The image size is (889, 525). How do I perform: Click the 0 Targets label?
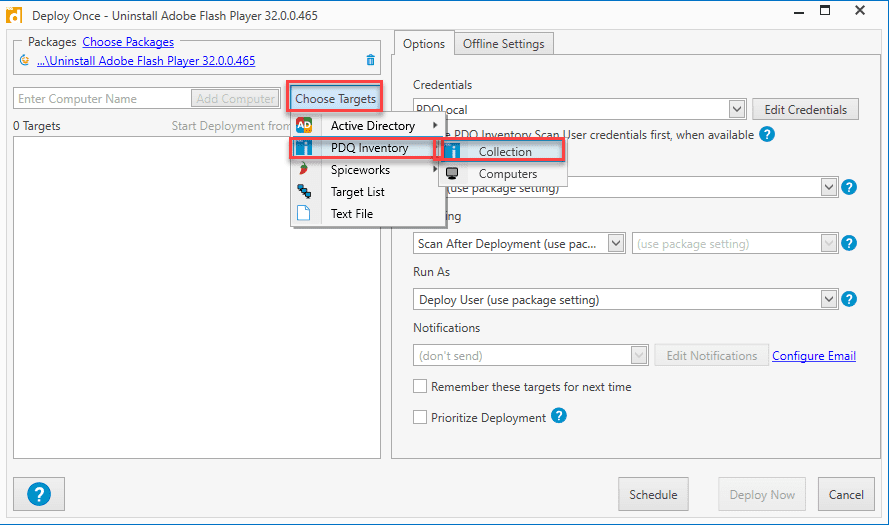pos(37,126)
